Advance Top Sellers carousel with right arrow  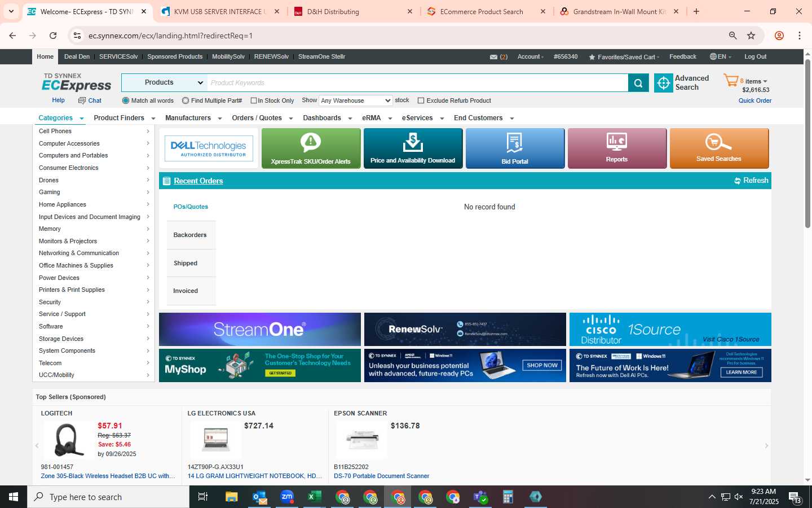766,446
